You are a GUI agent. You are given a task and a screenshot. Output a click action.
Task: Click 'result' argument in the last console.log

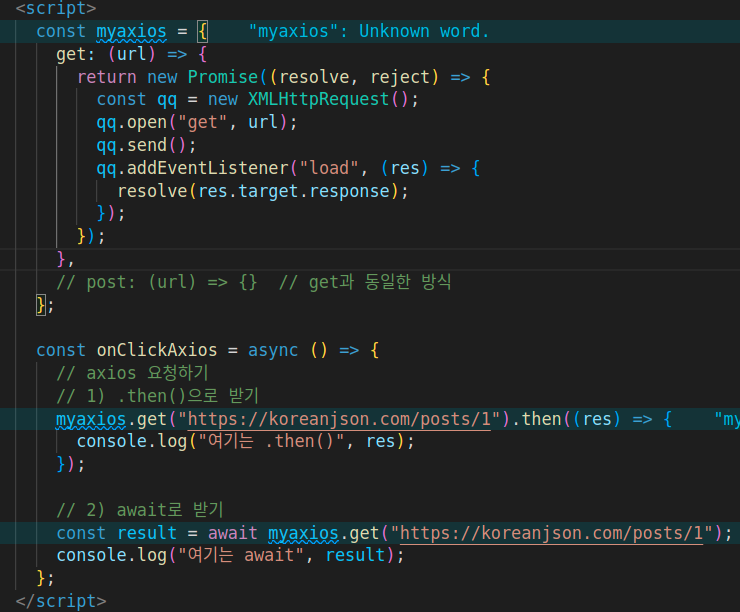point(356,555)
